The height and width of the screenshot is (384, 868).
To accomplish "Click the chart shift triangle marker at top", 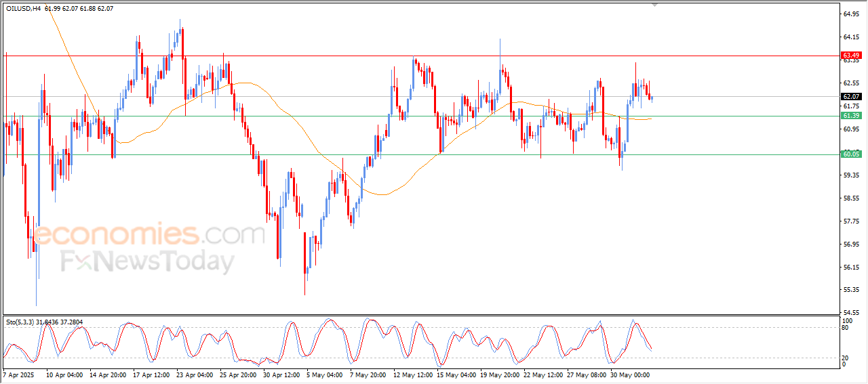I will 654,5.
